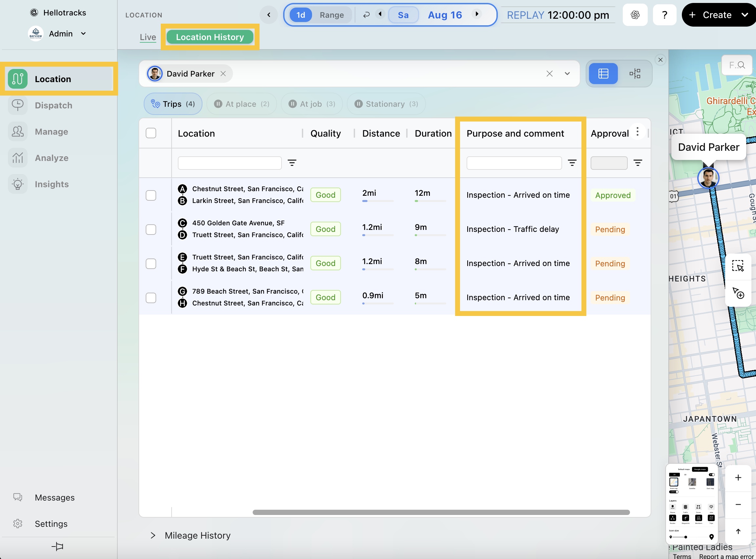Viewport: 756px width, 559px height.
Task: Check the 450 Golden Gate Avenue trip
Action: tap(151, 230)
